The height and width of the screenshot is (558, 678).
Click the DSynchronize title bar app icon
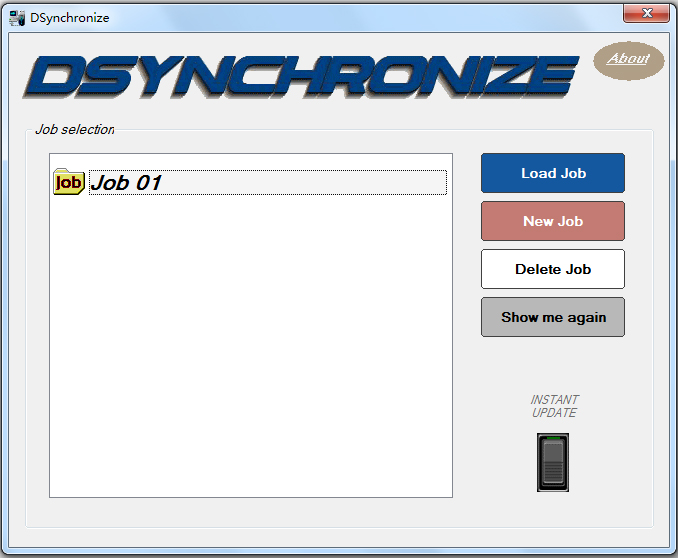(x=17, y=17)
